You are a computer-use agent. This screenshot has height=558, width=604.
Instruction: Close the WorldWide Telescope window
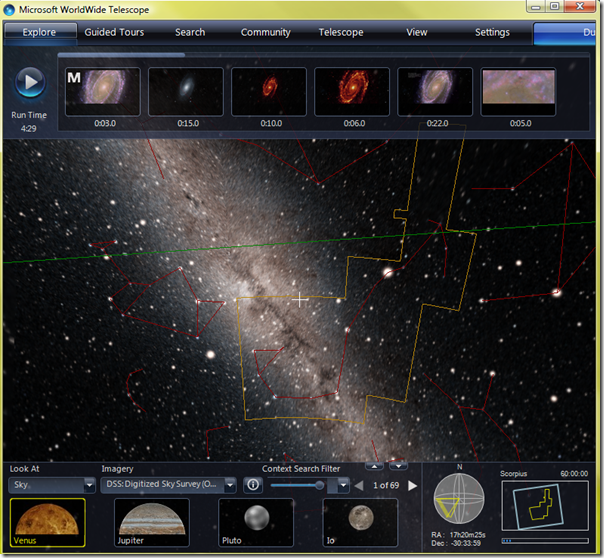(x=580, y=7)
